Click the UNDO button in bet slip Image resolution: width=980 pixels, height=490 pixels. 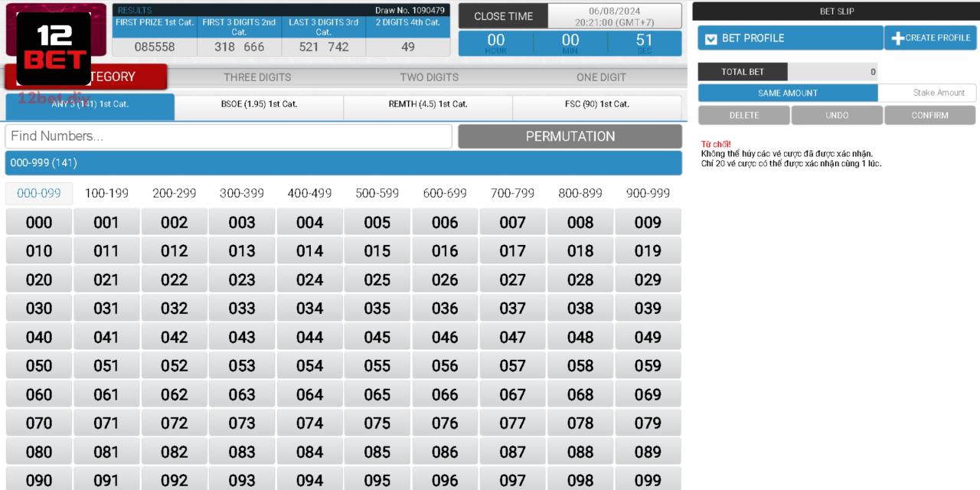[837, 115]
